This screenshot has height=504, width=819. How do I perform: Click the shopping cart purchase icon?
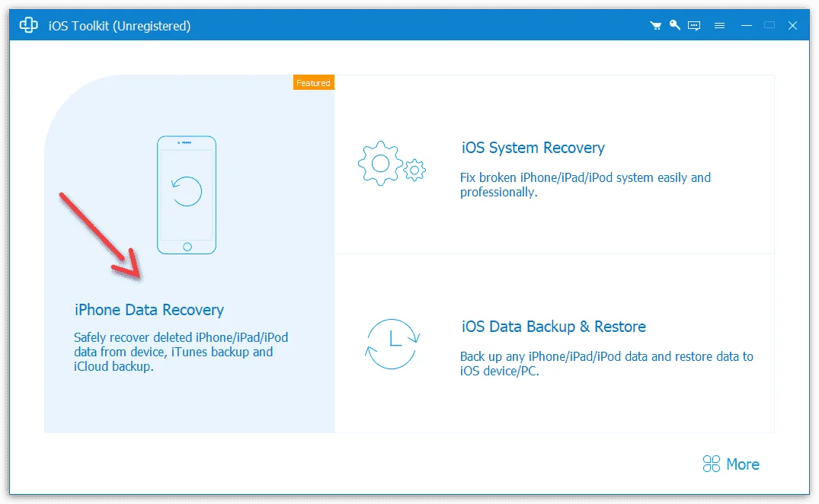pos(655,26)
